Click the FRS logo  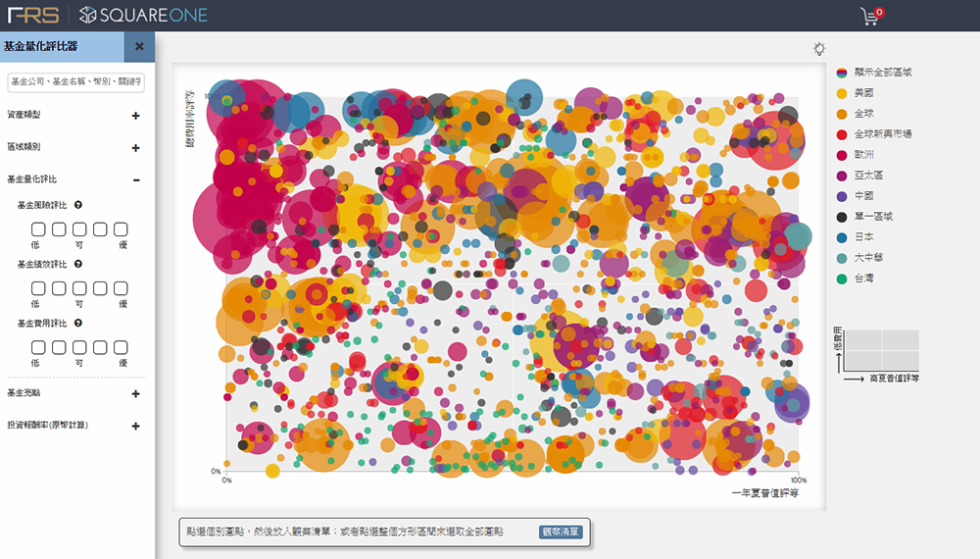pos(33,15)
